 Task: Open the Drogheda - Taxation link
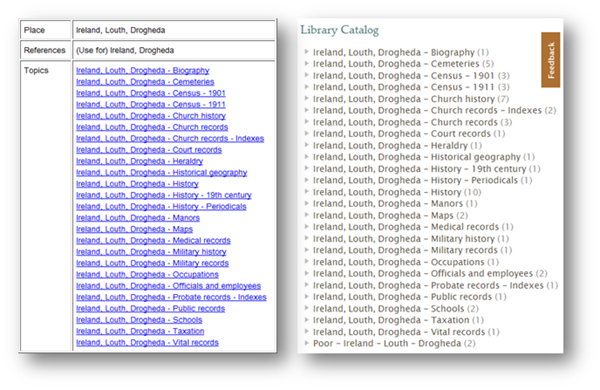tap(140, 331)
